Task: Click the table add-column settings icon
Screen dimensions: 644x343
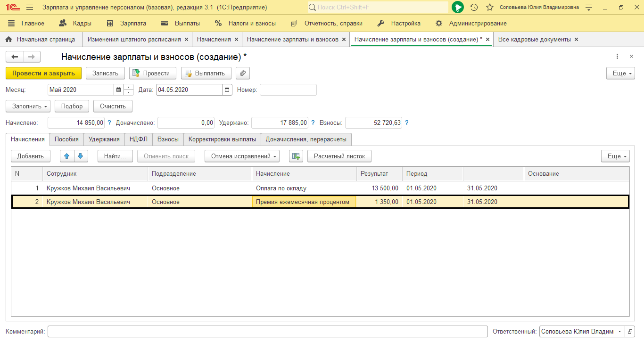Action: tap(296, 156)
